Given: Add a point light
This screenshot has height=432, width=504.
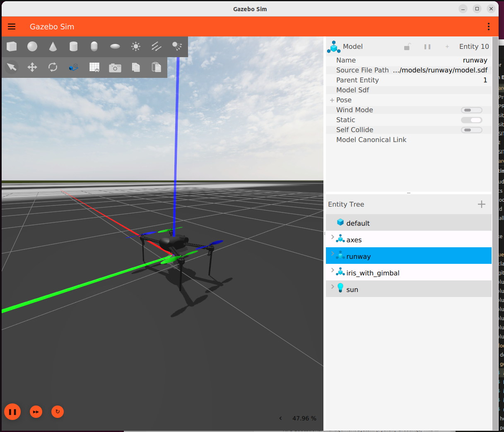Looking at the screenshot, I should coord(136,46).
